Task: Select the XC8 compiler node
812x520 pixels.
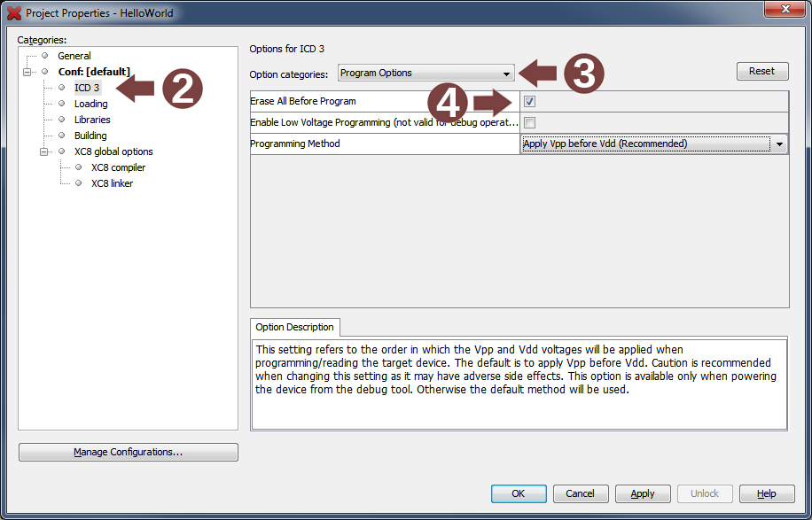Action: click(x=118, y=167)
